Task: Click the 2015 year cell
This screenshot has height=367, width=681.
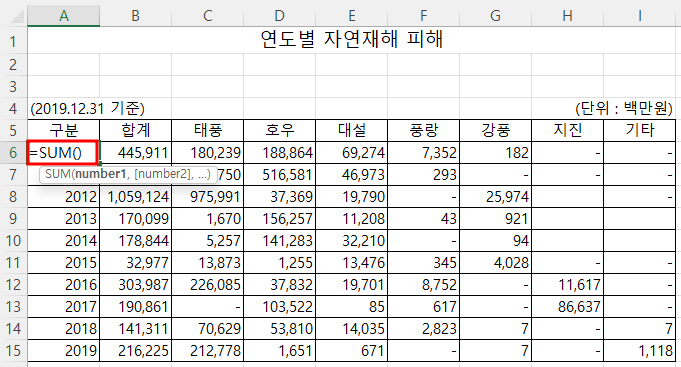Action: (64, 262)
